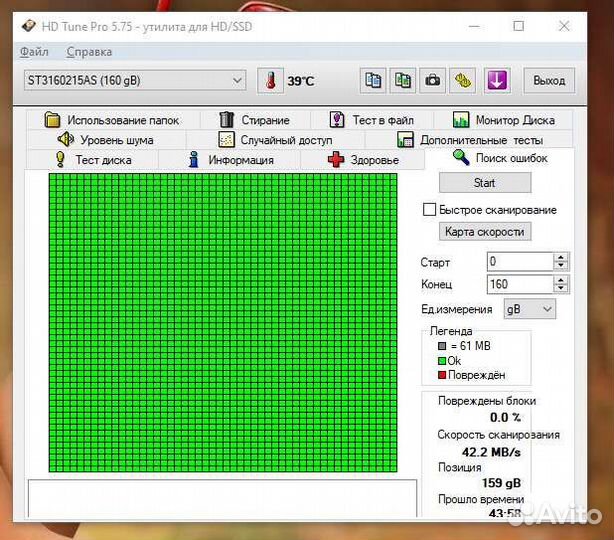This screenshot has width=614, height=540.
Task: Switch to the Стирание tab
Action: coord(255,120)
